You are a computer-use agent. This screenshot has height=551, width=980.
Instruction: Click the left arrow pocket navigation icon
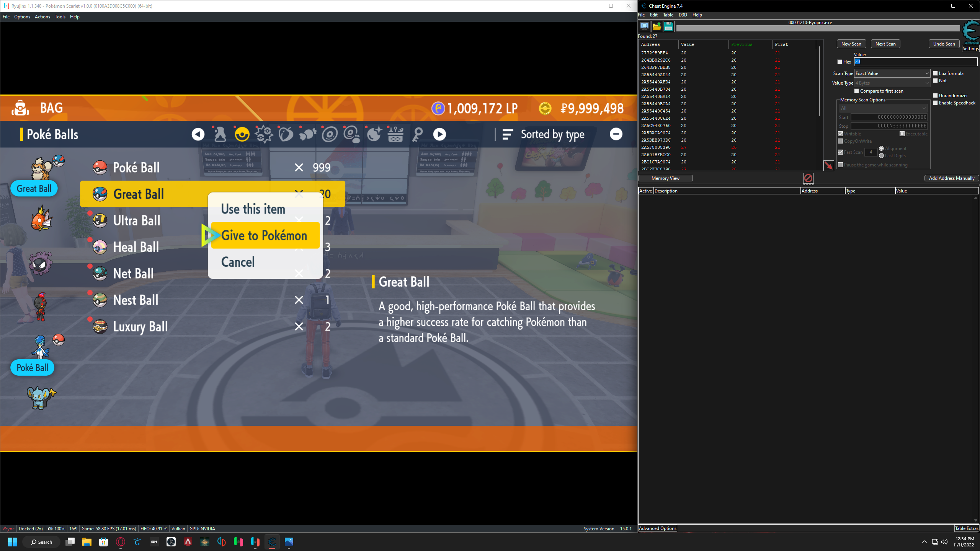click(198, 134)
